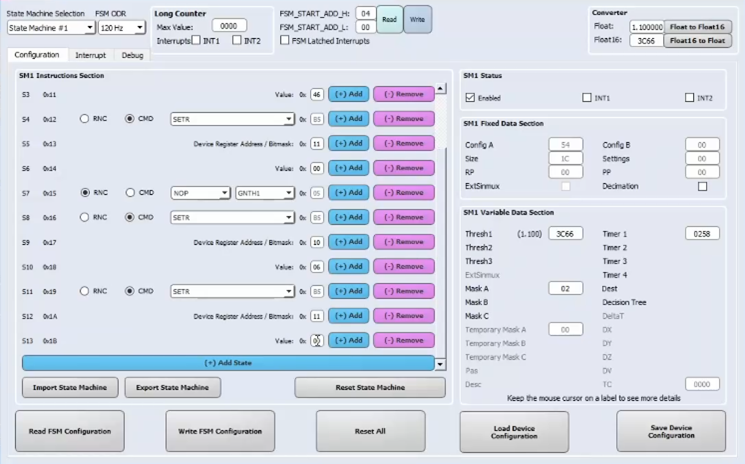745x464 pixels.
Task: Open the State Machine Selection dropdown
Action: 51,28
